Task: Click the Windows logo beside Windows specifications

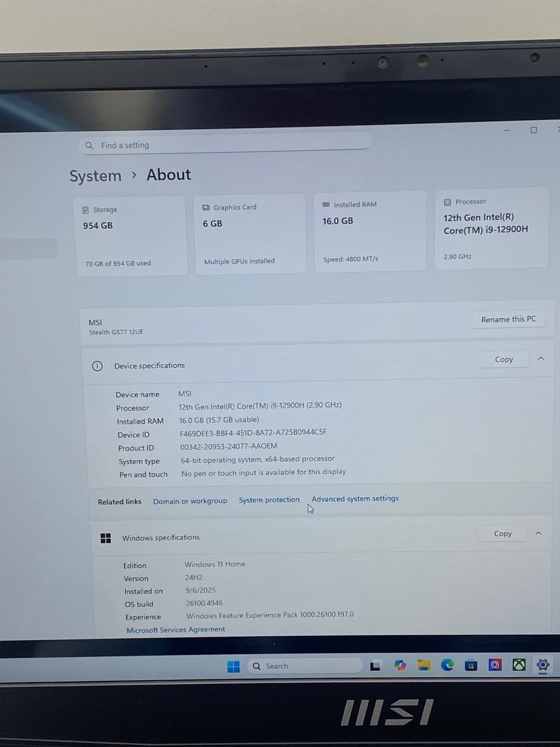Action: click(x=106, y=538)
